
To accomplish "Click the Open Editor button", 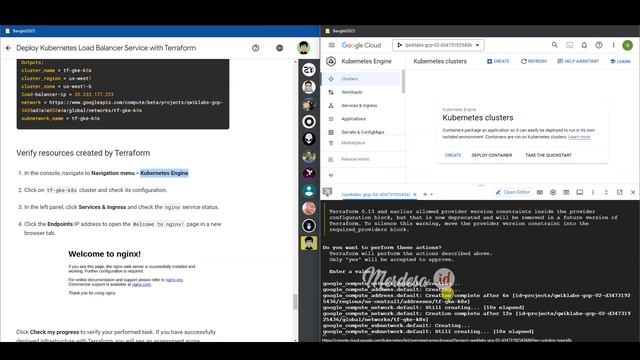I will [x=513, y=192].
